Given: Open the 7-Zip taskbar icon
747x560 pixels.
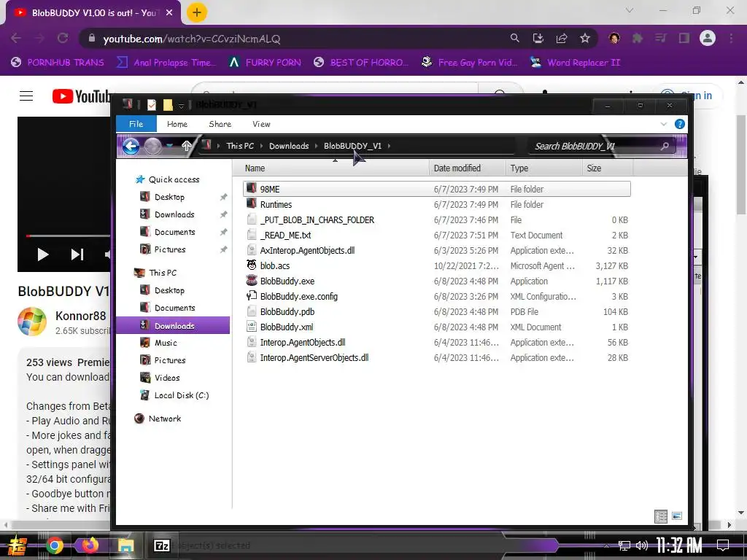Looking at the screenshot, I should point(161,545).
